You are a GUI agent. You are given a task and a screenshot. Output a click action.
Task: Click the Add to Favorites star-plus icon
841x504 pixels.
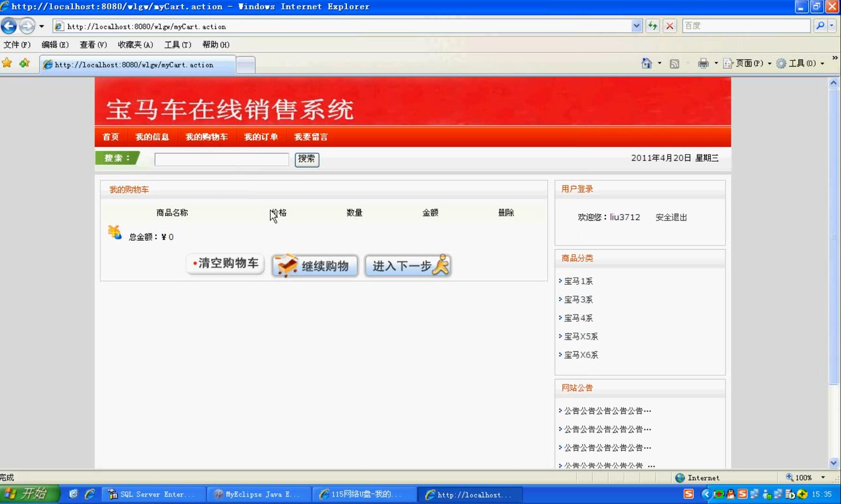[24, 63]
